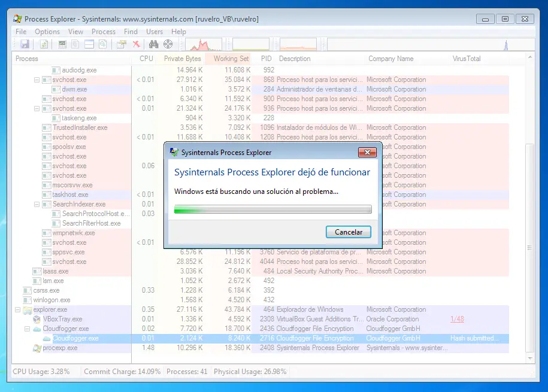The image size is (548, 392).
Task: Click the Process Explorer title bar icon
Action: (x=17, y=19)
